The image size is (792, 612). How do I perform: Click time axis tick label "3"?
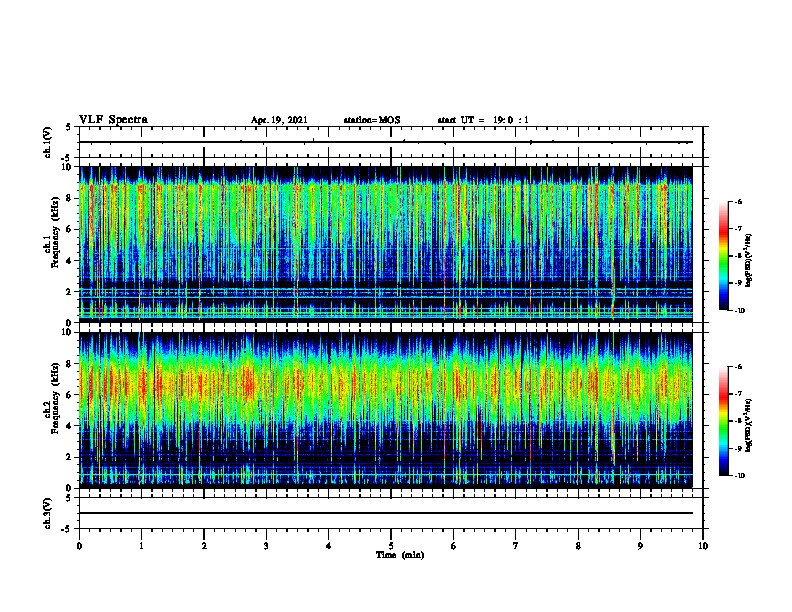[x=266, y=546]
